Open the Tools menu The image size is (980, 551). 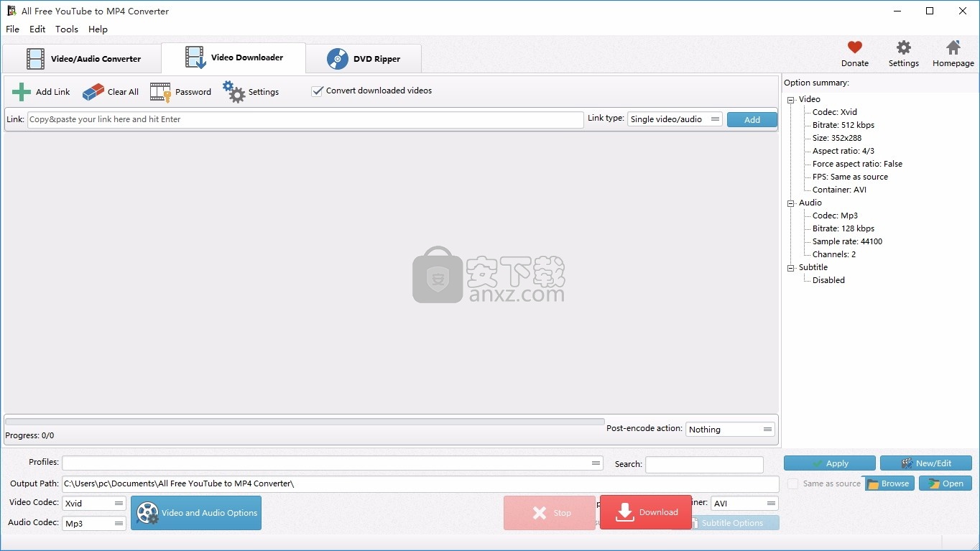point(67,29)
